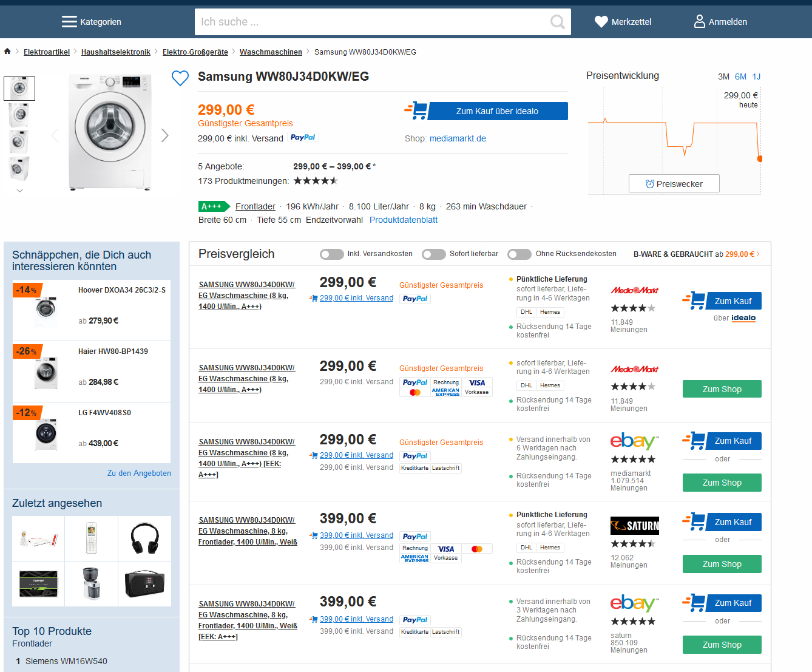The height and width of the screenshot is (672, 812).
Task: Add Samsung washer to wishlist heart
Action: (180, 78)
